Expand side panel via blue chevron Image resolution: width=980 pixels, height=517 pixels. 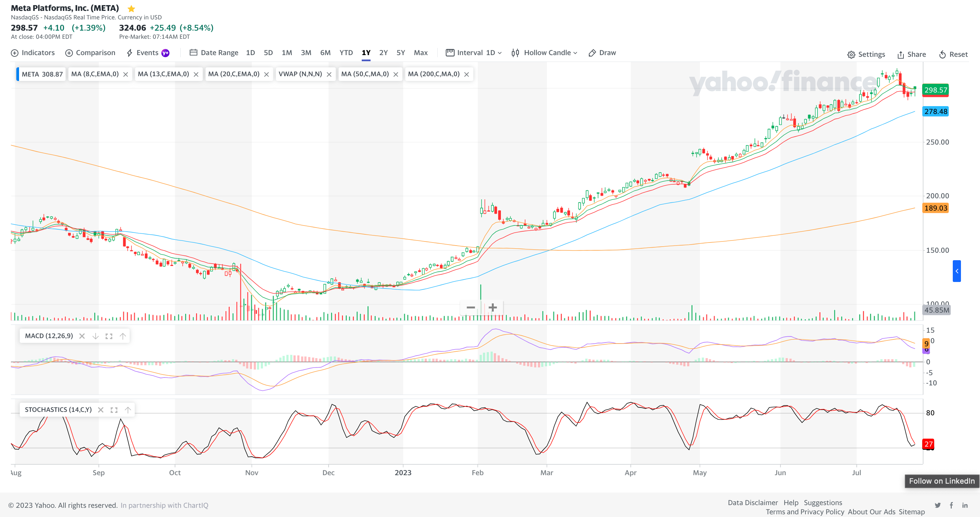pyautogui.click(x=957, y=271)
